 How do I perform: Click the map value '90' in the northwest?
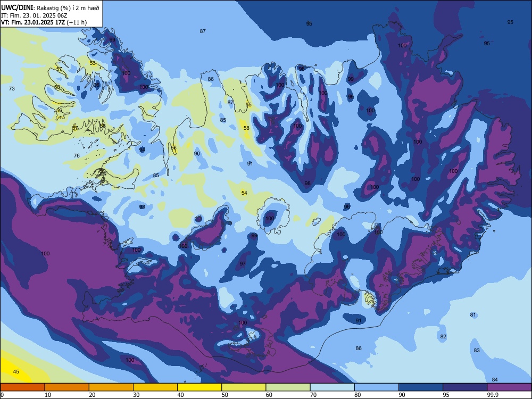pyautogui.click(x=197, y=154)
